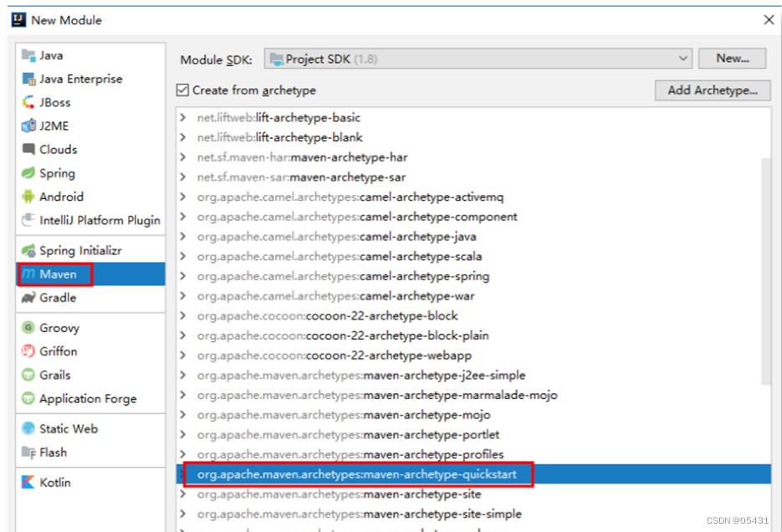782x532 pixels.
Task: Select Kotlin module type
Action: pos(90,482)
